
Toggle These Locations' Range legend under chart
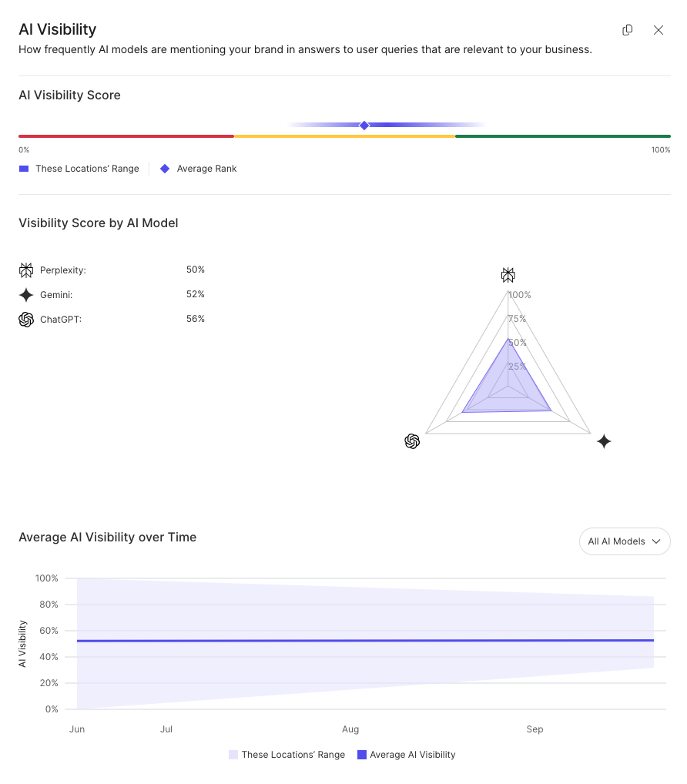point(287,755)
